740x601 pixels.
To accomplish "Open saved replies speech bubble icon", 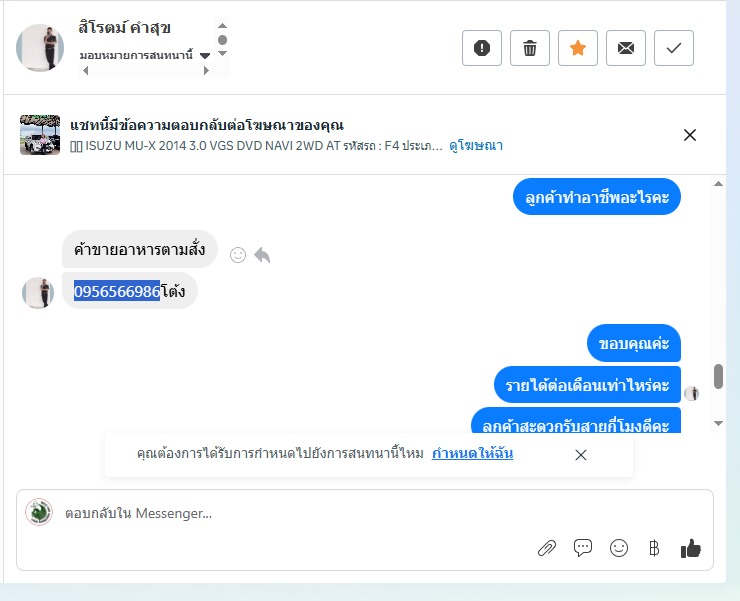I will [x=582, y=548].
